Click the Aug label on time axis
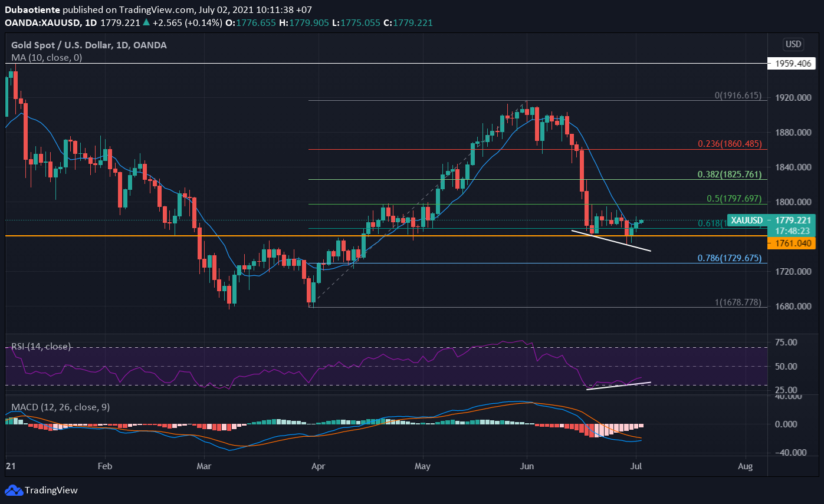Screen dimensions: 824x504 (746, 466)
